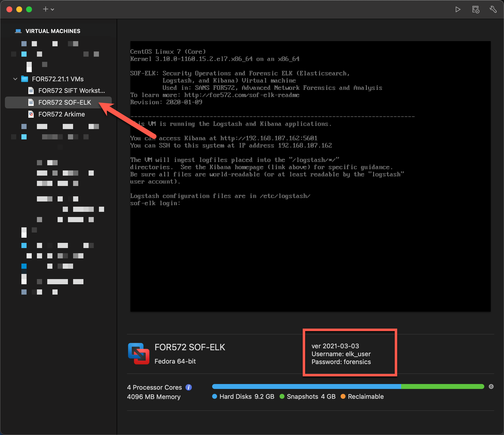This screenshot has width=504, height=435.
Task: Select FOR572 SOF-ELK in sidebar
Action: click(x=64, y=102)
